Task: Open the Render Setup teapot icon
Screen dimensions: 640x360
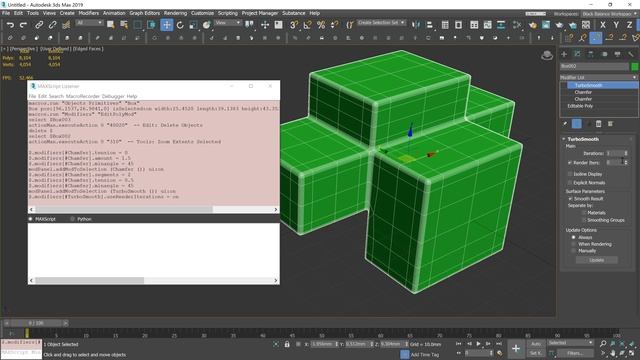Action: pyautogui.click(x=533, y=25)
